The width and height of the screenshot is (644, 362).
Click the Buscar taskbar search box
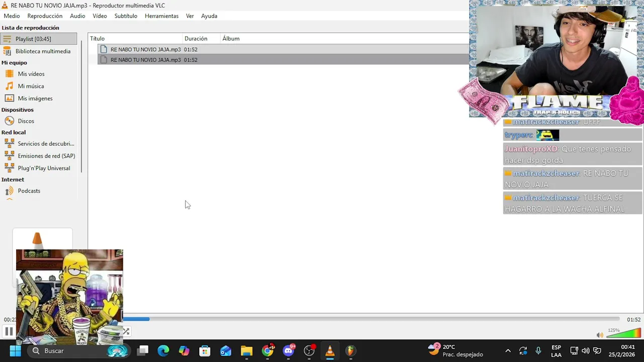[79, 350]
